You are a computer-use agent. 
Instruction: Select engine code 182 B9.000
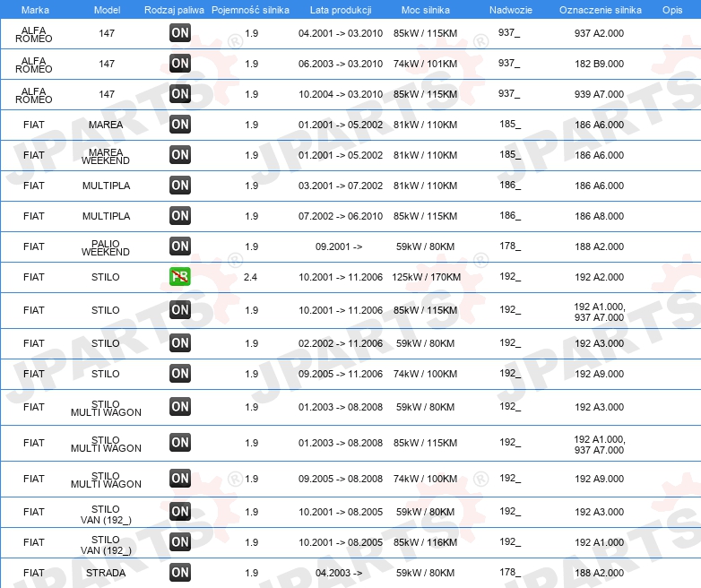(x=599, y=64)
